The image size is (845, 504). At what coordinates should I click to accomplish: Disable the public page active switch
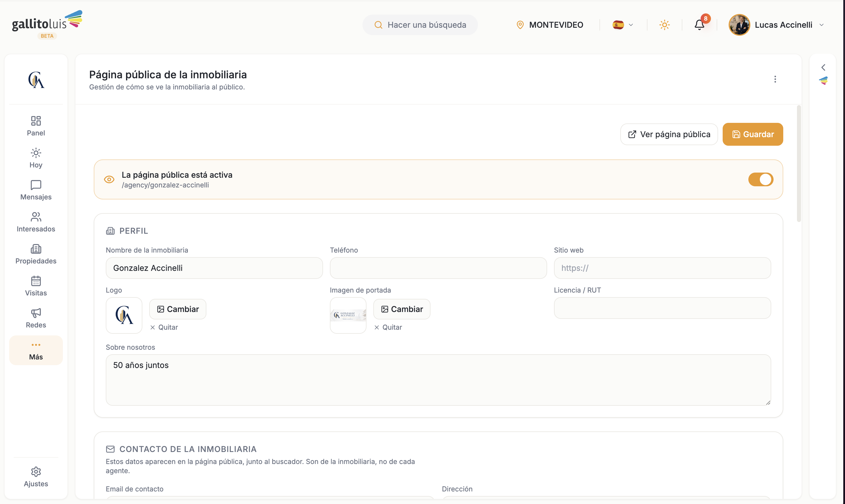(760, 179)
